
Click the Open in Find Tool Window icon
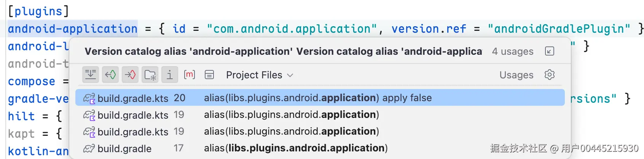[549, 51]
